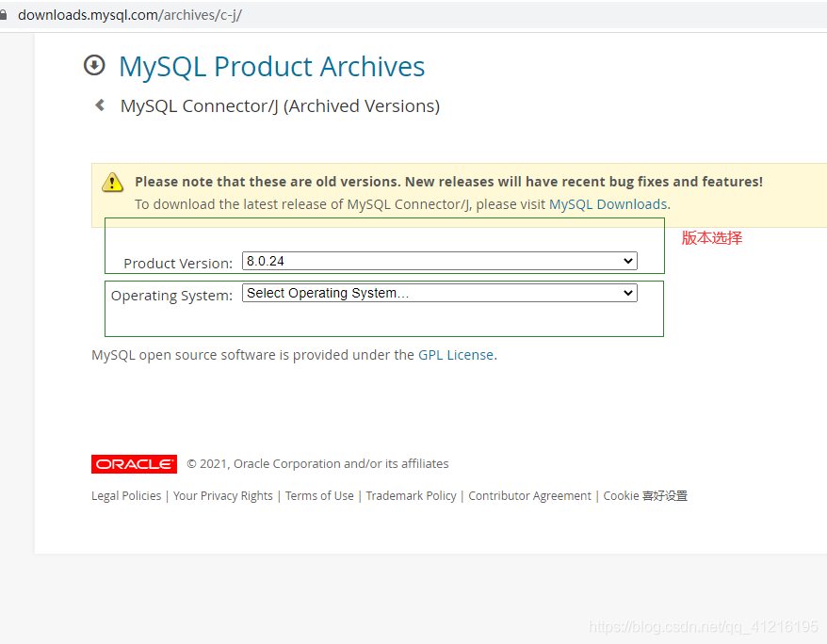Open the Cookie 喜好设置 footer link
This screenshot has width=827, height=644.
coord(645,496)
